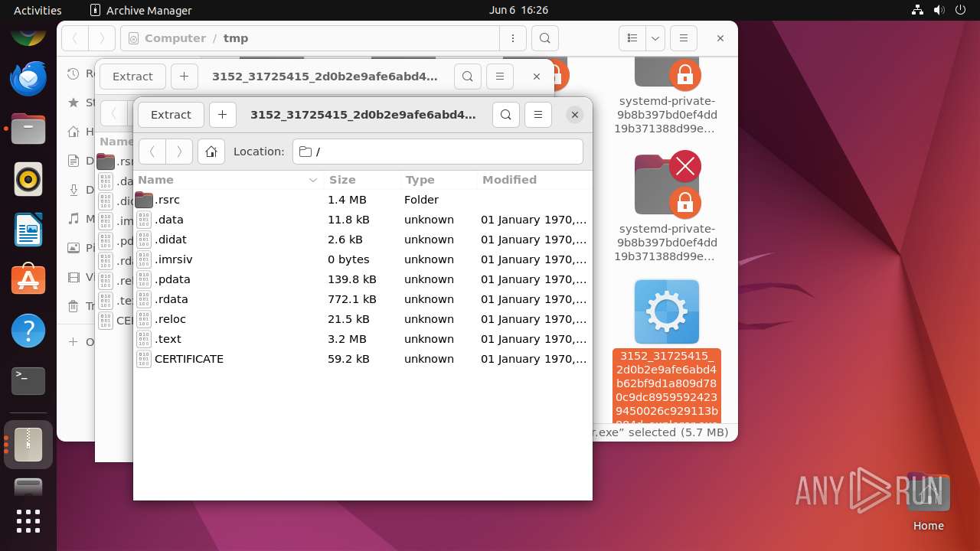Screen dimensions: 980x551
Task: Select the CERTIFICATE file row
Action: click(x=363, y=359)
